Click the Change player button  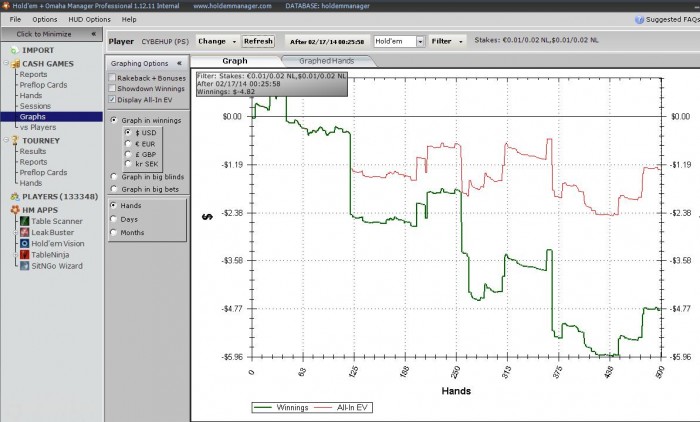point(218,41)
